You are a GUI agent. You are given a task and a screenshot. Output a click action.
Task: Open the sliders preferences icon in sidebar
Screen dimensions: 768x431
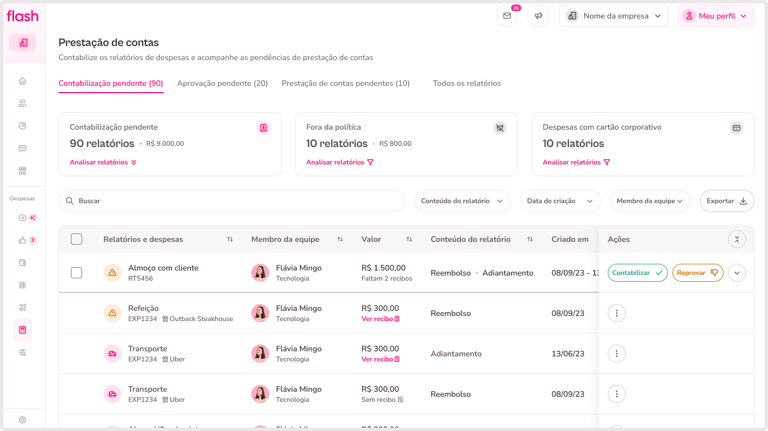[x=23, y=353]
